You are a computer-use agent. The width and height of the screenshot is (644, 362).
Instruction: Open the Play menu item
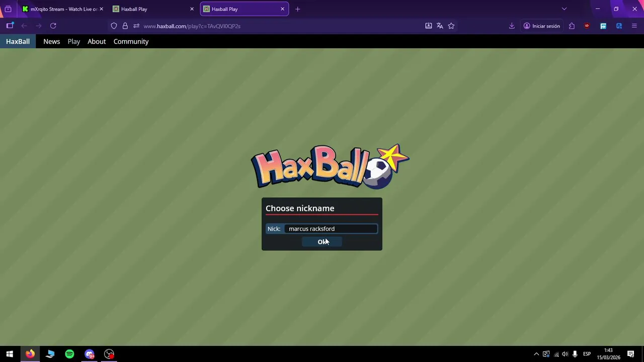(x=74, y=41)
